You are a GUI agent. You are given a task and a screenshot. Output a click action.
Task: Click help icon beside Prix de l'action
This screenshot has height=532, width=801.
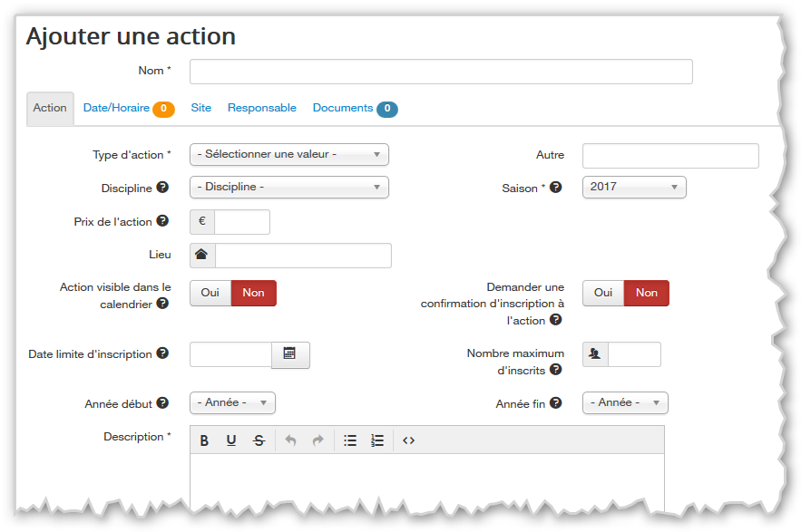pos(162,220)
